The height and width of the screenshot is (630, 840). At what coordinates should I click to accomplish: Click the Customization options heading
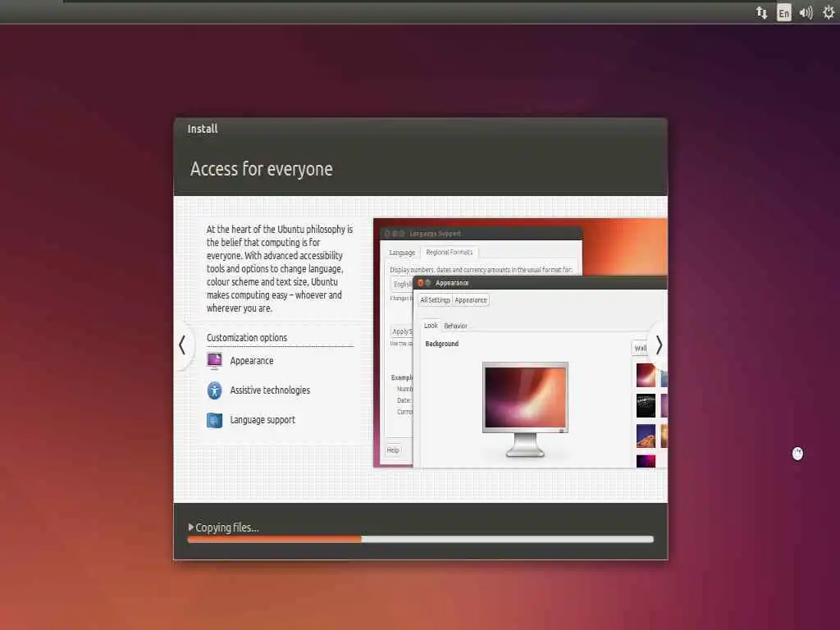point(247,337)
